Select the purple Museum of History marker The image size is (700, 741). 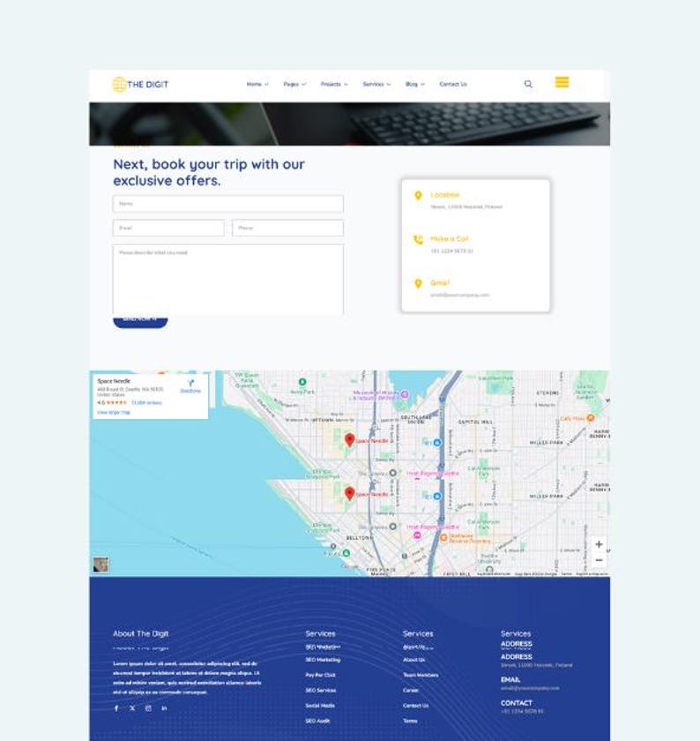coord(405,393)
